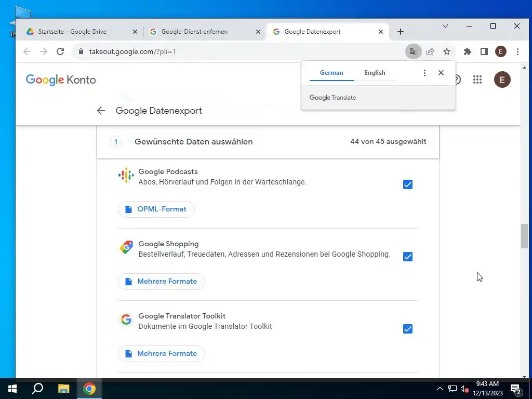Screen dimensions: 532x399
Task: Open the notification center
Action: tap(516, 389)
